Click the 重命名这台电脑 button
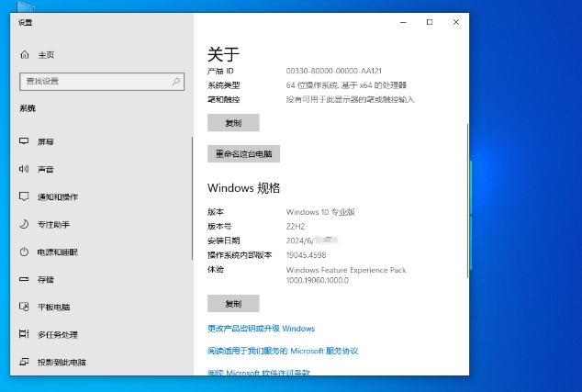 point(243,154)
